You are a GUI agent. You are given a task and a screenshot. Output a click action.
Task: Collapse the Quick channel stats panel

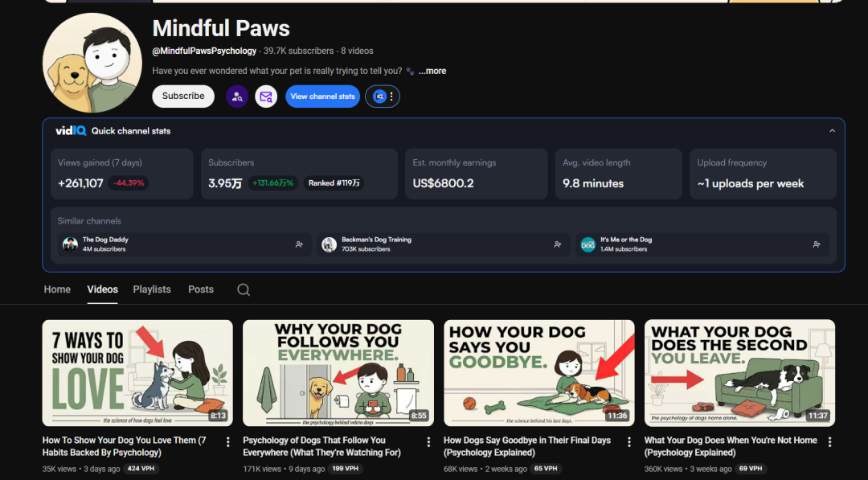point(832,131)
